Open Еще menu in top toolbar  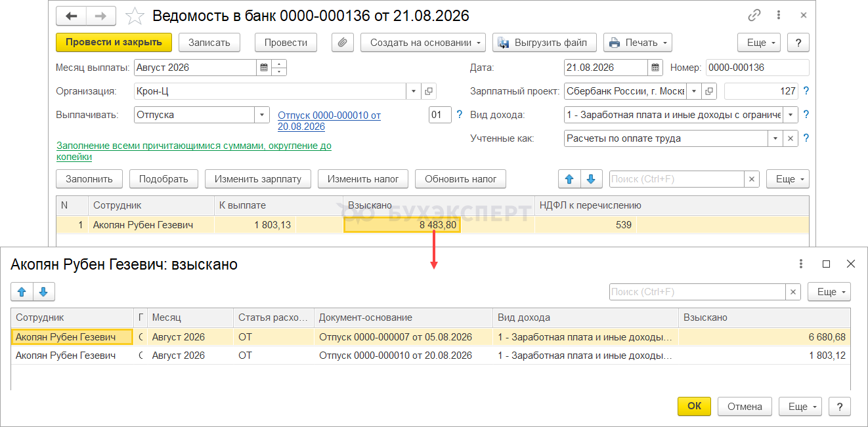point(759,43)
